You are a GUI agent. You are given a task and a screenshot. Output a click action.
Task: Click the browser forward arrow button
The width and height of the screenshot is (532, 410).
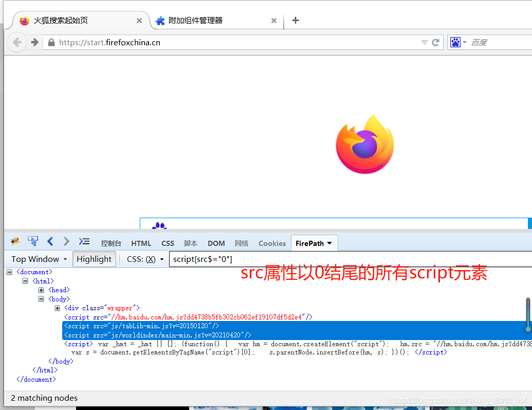pos(34,43)
